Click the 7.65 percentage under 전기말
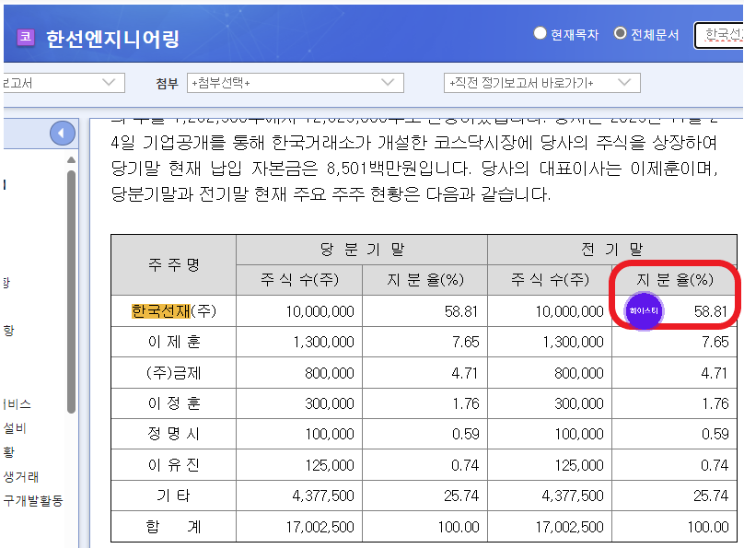 pyautogui.click(x=715, y=342)
